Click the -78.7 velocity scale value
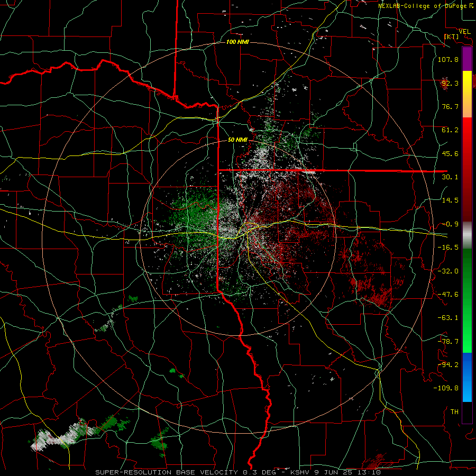 pos(448,342)
